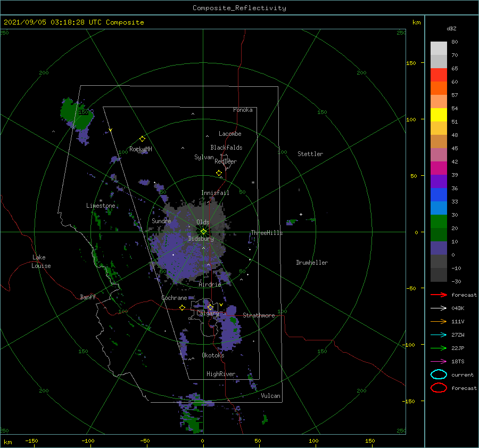
Task: Select the cyan 27ZW arrow icon
Action: pyautogui.click(x=439, y=335)
